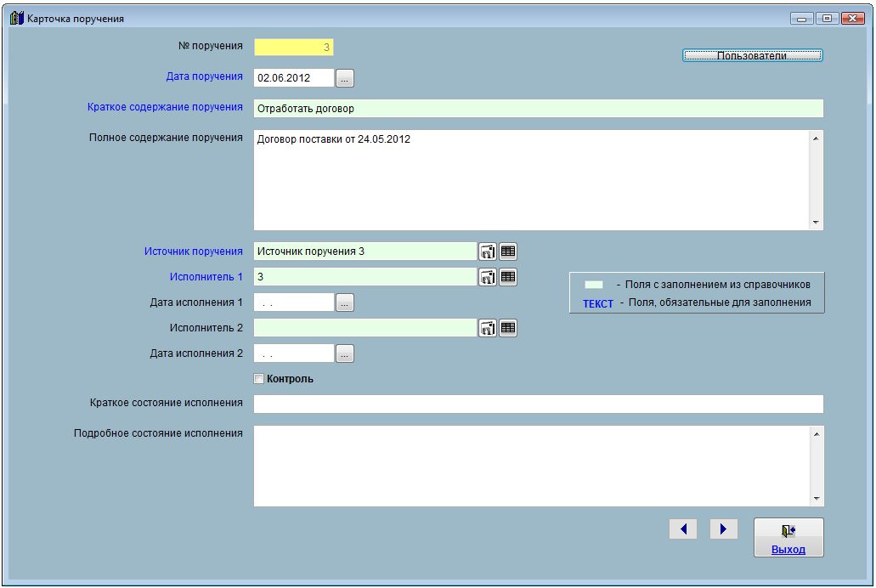Click the blue ТЕКСТ legend sample
Screen dimensions: 876x588
pos(598,304)
